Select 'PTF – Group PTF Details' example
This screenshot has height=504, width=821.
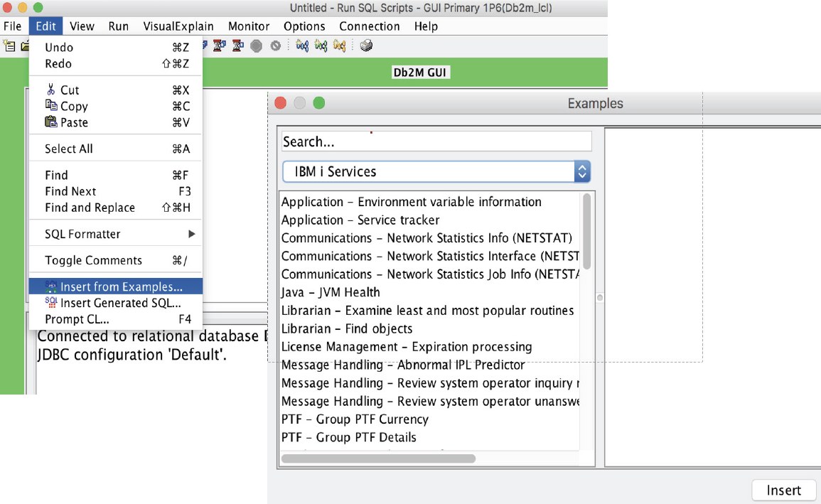[x=429, y=437]
